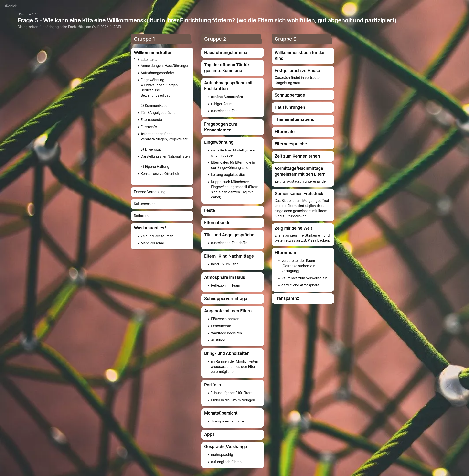The height and width of the screenshot is (476, 469).
Task: Expand the Gruppe 2 column header
Action: (x=232, y=39)
